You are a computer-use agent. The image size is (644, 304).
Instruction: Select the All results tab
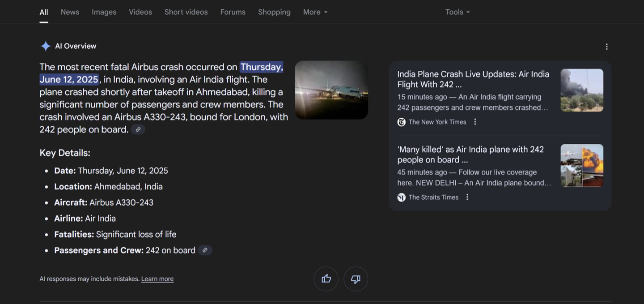pos(44,12)
